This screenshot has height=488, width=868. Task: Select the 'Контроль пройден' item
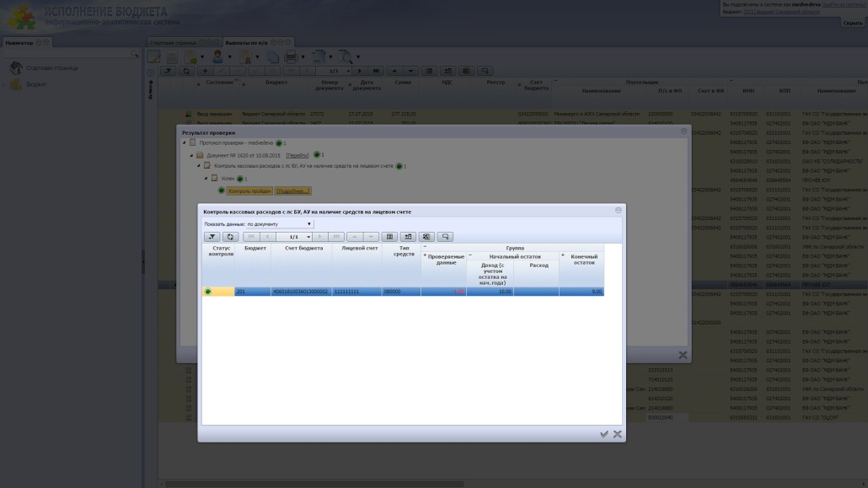pyautogui.click(x=249, y=191)
